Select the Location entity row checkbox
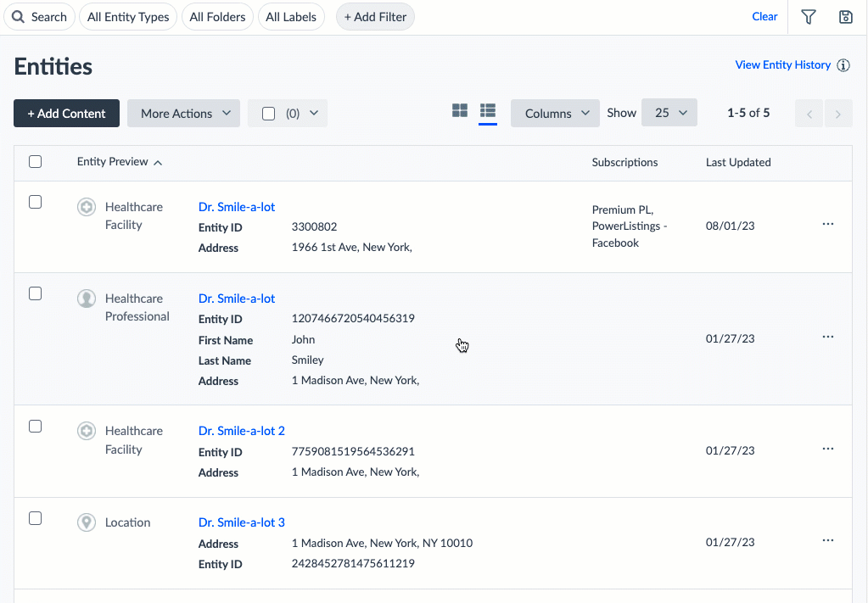Viewport: 868px width, 603px height. click(36, 518)
